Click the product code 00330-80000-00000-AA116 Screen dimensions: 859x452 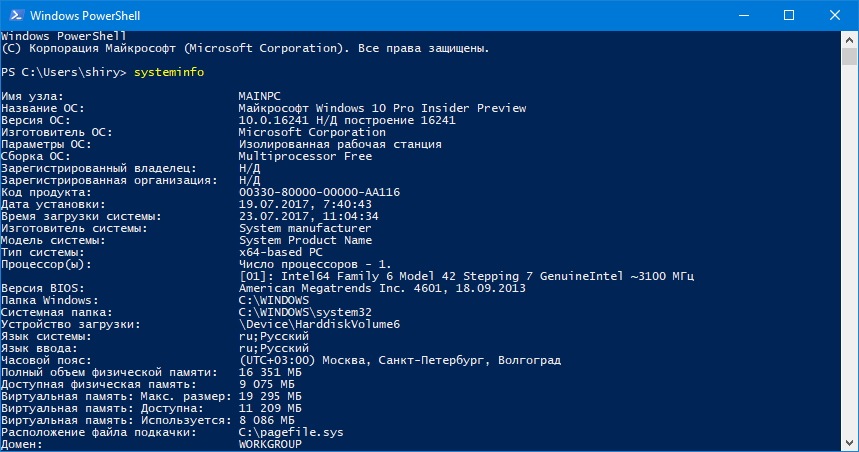(319, 192)
